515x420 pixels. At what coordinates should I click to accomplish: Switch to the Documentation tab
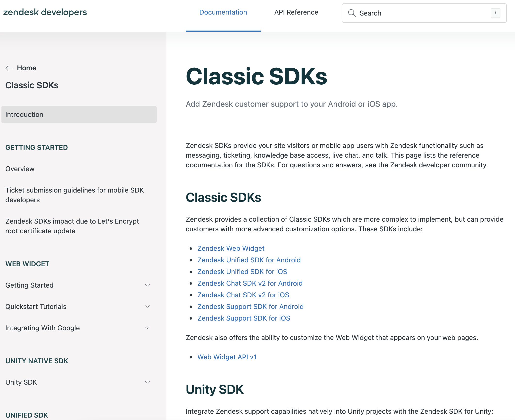pyautogui.click(x=223, y=12)
